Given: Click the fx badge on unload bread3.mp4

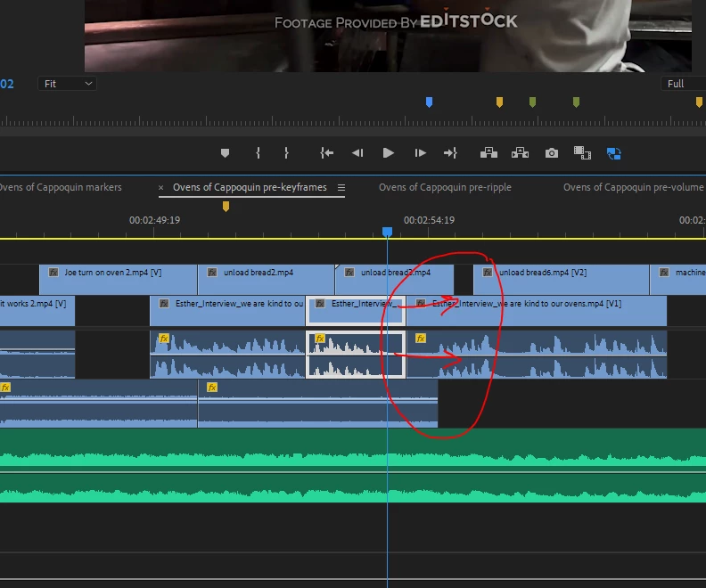Looking at the screenshot, I should [349, 273].
